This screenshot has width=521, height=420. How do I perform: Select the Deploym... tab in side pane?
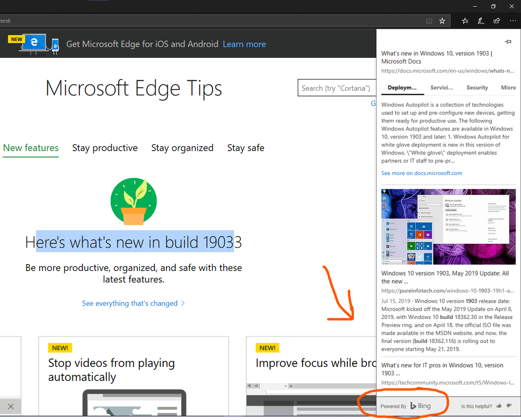point(402,88)
